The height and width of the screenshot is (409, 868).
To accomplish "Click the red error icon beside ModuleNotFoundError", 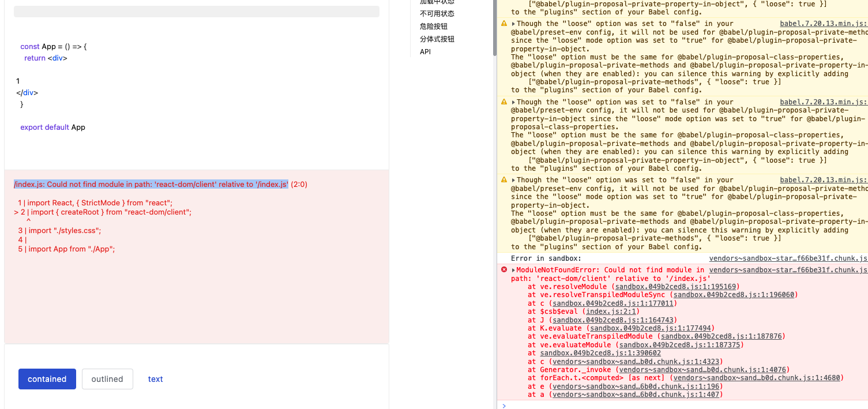I will tap(503, 269).
